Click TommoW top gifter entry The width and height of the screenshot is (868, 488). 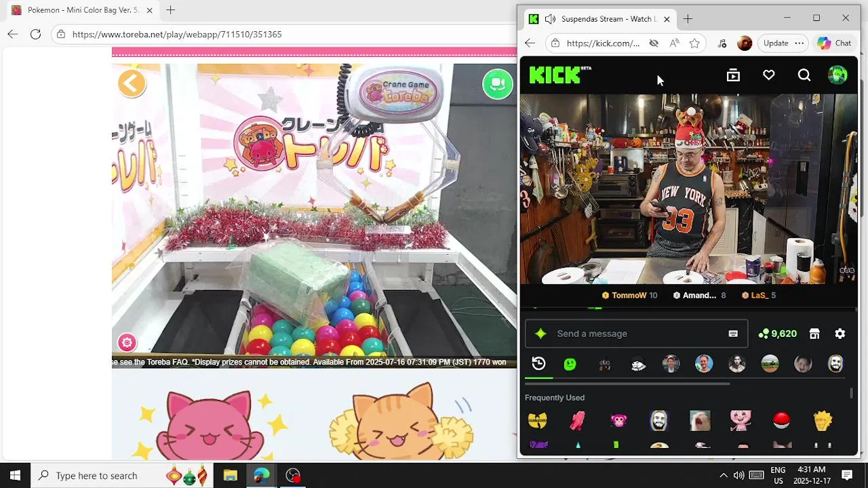[x=629, y=296]
